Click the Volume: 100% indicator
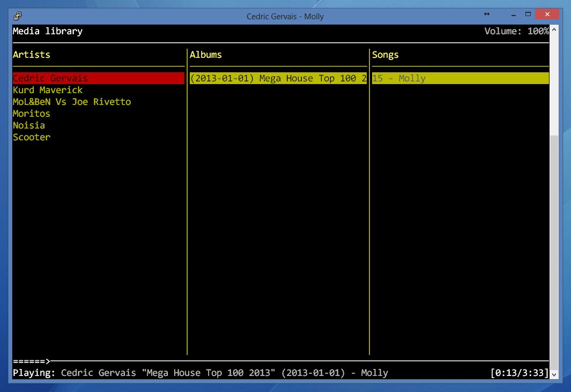Image resolution: width=571 pixels, height=392 pixels. [x=516, y=31]
